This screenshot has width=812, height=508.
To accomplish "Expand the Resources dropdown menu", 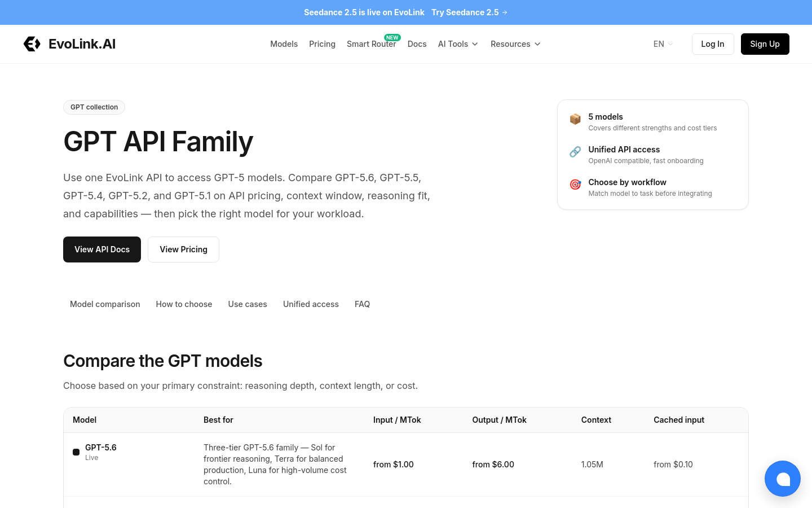I will coord(515,44).
